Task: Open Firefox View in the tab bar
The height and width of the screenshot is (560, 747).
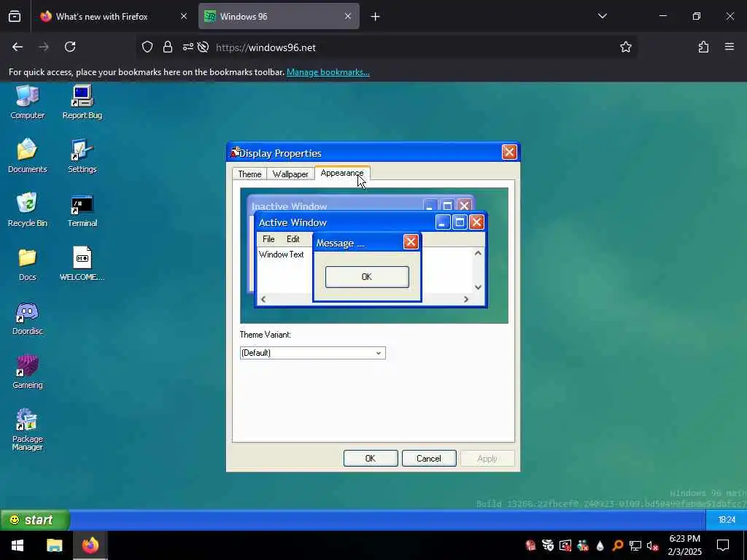Action: [15, 17]
